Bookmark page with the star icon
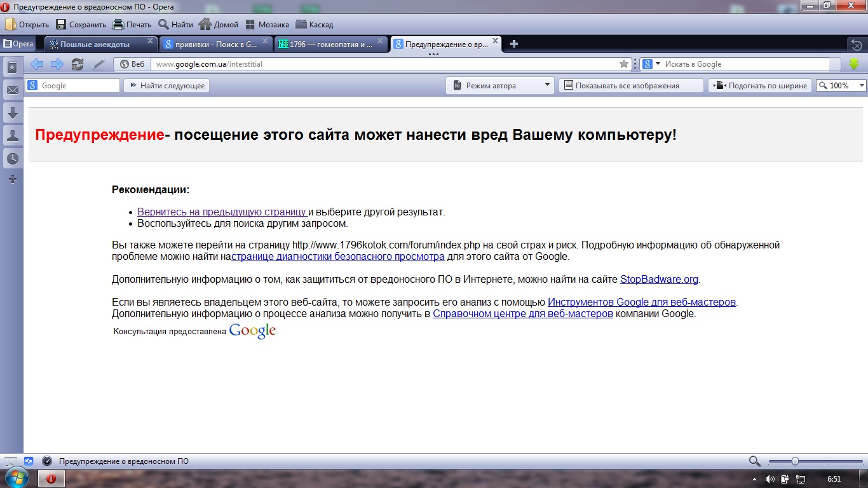The image size is (868, 488). coord(624,64)
